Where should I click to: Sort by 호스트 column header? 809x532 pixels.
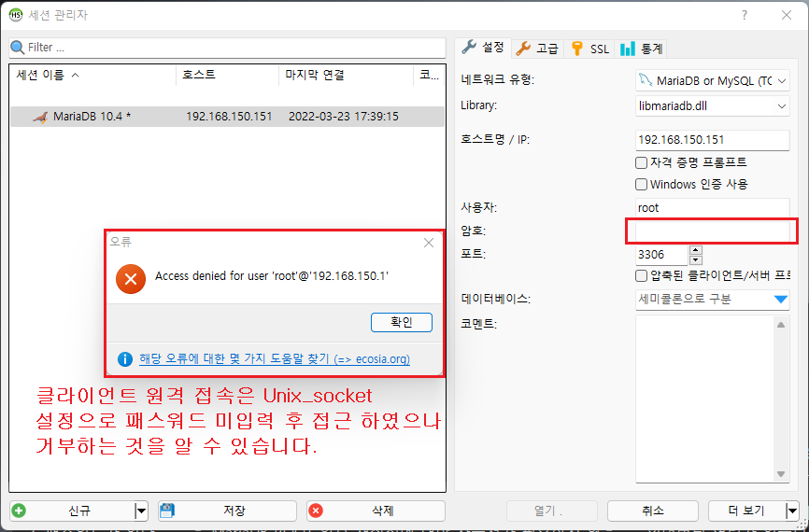click(x=228, y=76)
